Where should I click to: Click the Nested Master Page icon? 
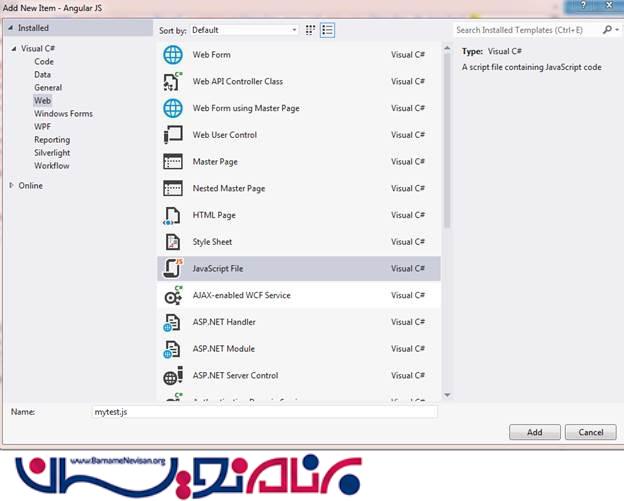click(x=173, y=188)
